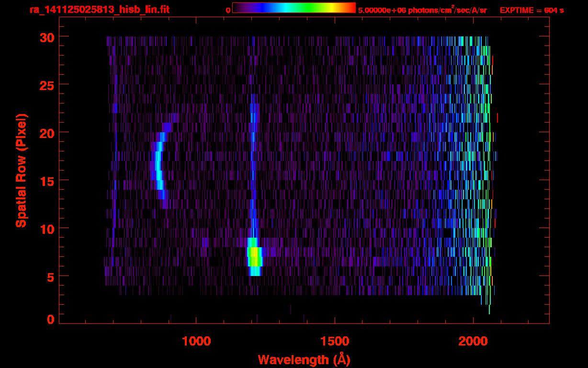Viewport: 588px width, 368px height.
Task: Click the EXPTIME = 604 s text
Action: [x=531, y=10]
